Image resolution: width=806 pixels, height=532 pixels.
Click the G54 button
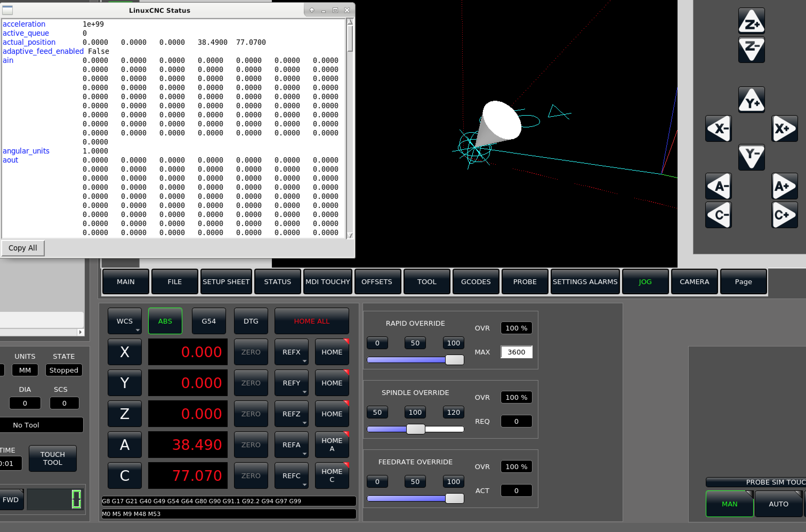pos(209,321)
